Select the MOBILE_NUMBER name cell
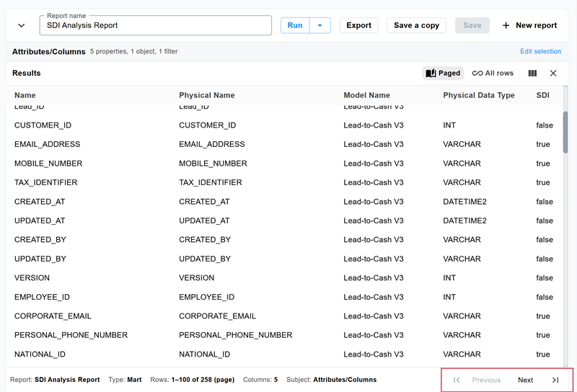 tap(48, 164)
